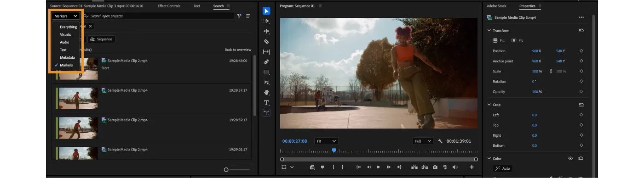Screen dimensions: 644x178
Task: Click the Fill transform button
Action: tap(499, 40)
